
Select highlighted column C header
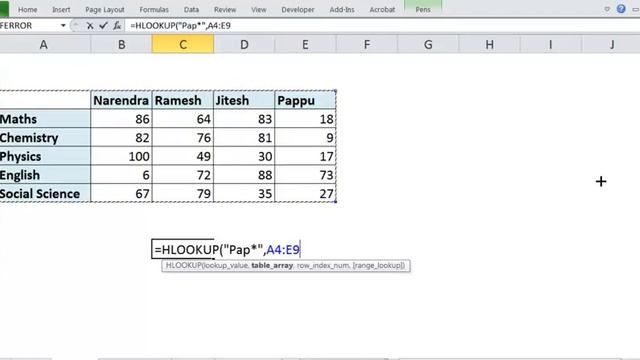click(x=183, y=44)
